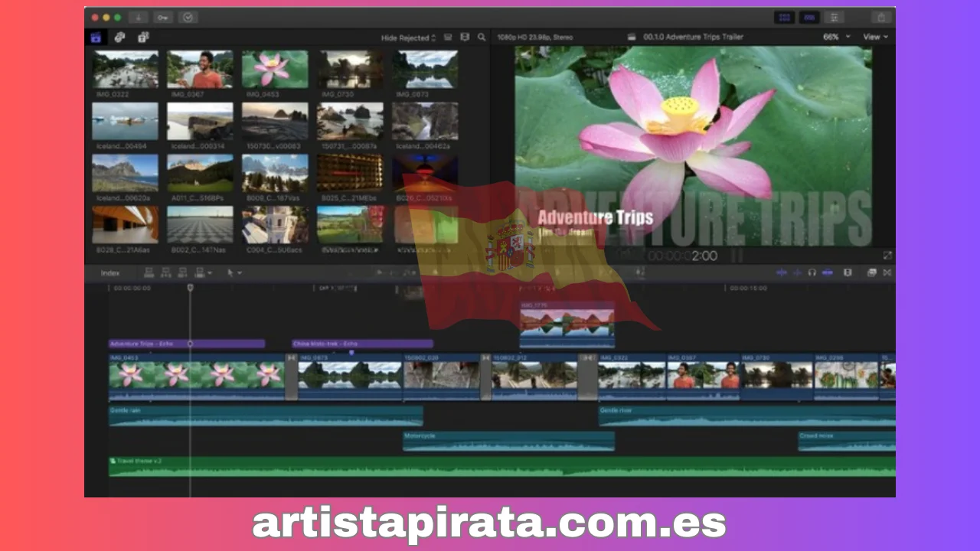Toggle the Timeline panel layout button

[808, 17]
